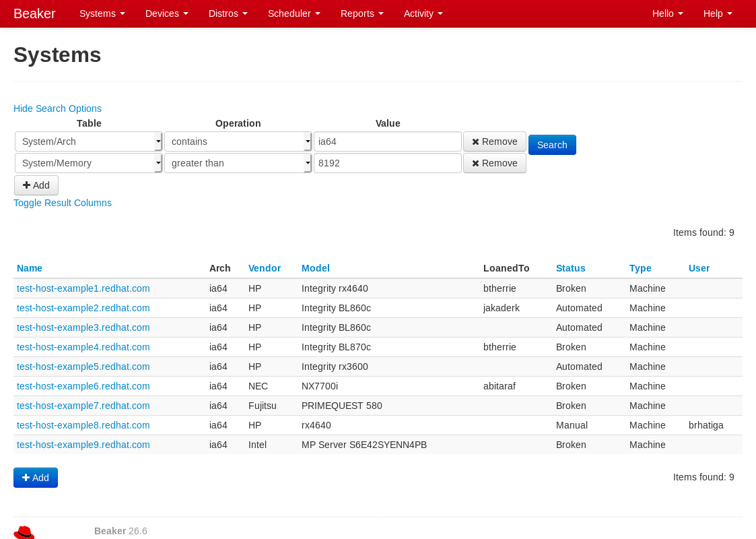Select the 'abitaraf' LoanedTo cell
Image resolution: width=756 pixels, height=539 pixels.
tap(500, 386)
